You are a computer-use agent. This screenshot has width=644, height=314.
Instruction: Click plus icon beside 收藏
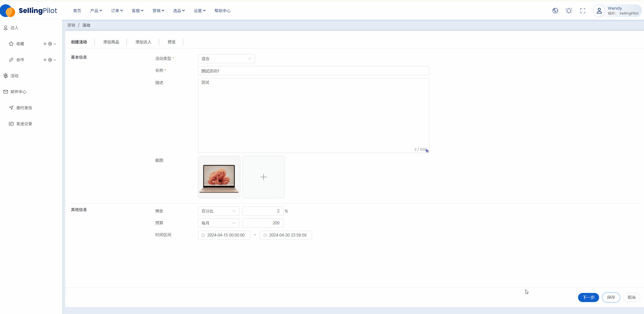(45, 44)
